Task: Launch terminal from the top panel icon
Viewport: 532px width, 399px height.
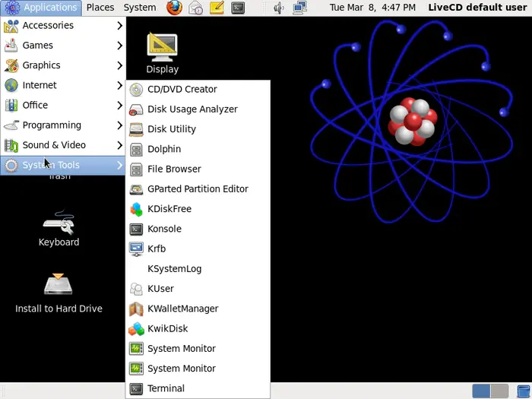Action: 238,8
